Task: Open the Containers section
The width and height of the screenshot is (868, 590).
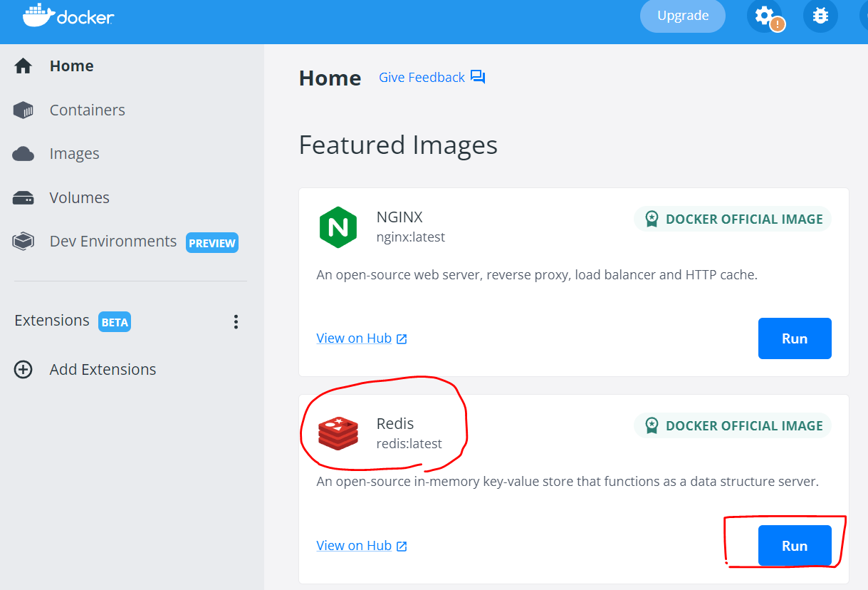Action: click(x=87, y=110)
